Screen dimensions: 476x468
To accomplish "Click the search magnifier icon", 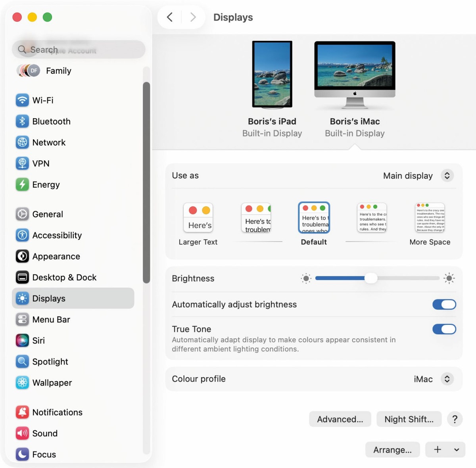I will (x=22, y=50).
